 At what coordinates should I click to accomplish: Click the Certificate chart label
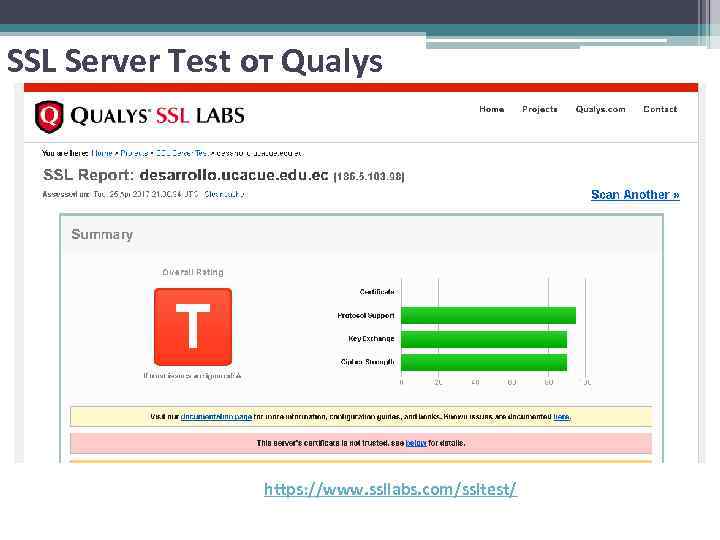(x=377, y=292)
